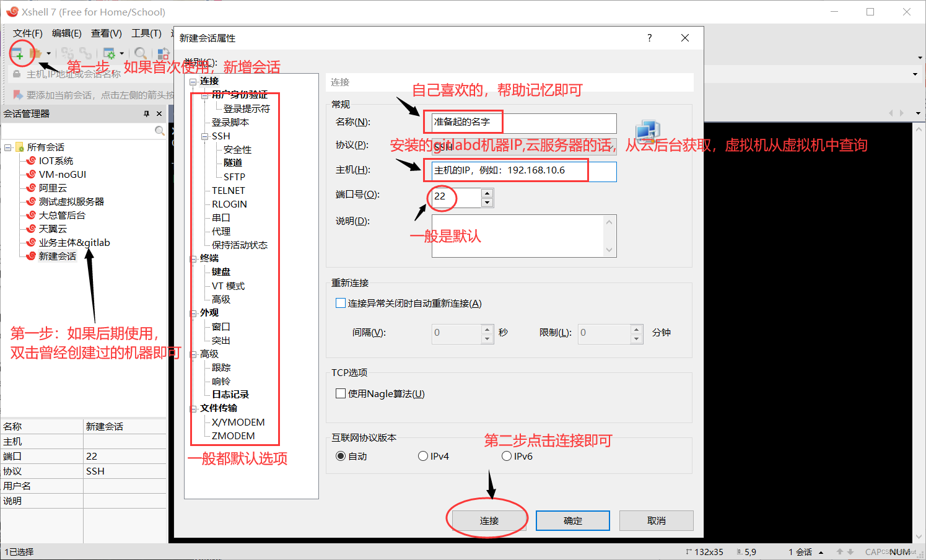Collapse the 文件传输 category node
The height and width of the screenshot is (560, 926).
tap(193, 409)
